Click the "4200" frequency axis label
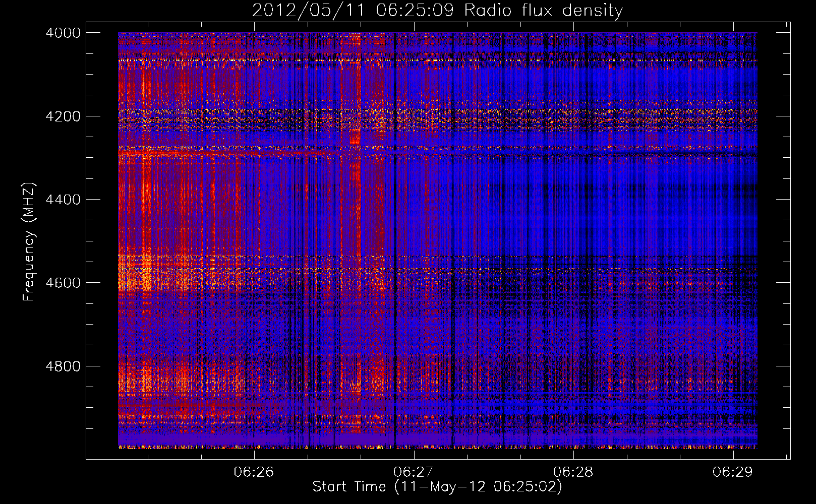The height and width of the screenshot is (504, 816). coord(63,116)
